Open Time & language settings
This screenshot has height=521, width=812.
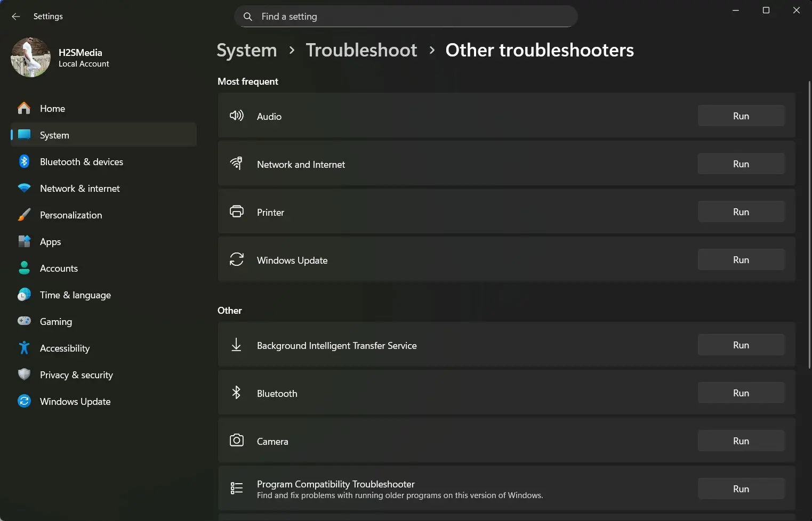tap(103, 295)
